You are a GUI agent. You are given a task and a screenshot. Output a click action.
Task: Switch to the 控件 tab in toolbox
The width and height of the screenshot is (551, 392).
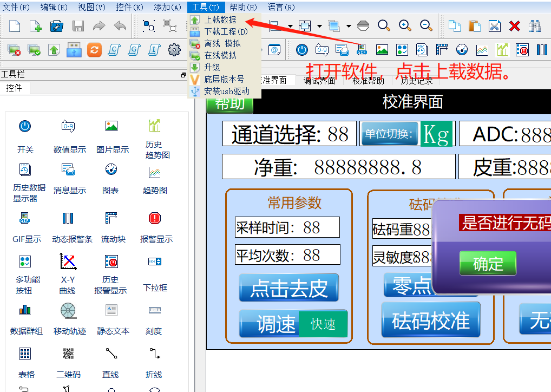pyautogui.click(x=15, y=88)
